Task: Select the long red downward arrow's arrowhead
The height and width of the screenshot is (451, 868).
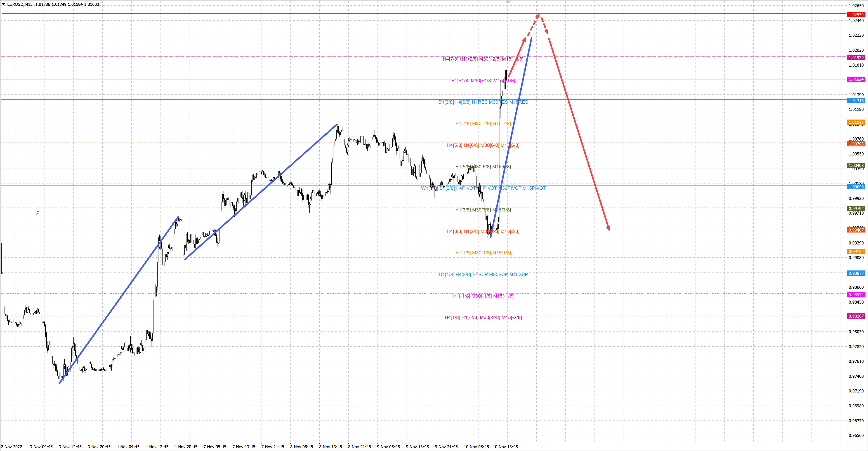Action: point(608,228)
